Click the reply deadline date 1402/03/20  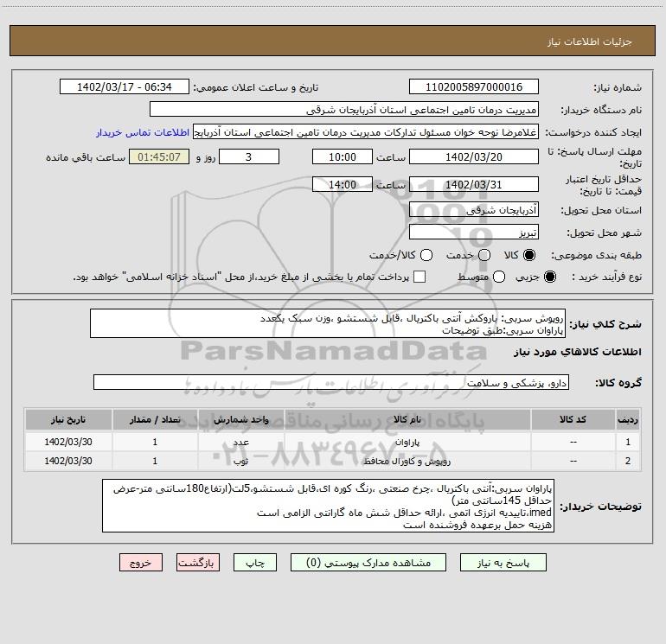[474, 156]
